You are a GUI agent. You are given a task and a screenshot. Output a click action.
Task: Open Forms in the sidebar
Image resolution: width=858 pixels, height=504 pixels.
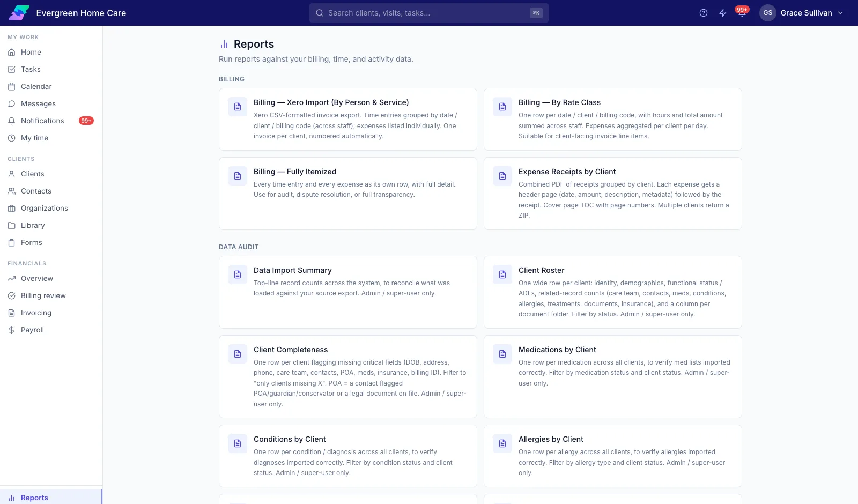pos(51,242)
